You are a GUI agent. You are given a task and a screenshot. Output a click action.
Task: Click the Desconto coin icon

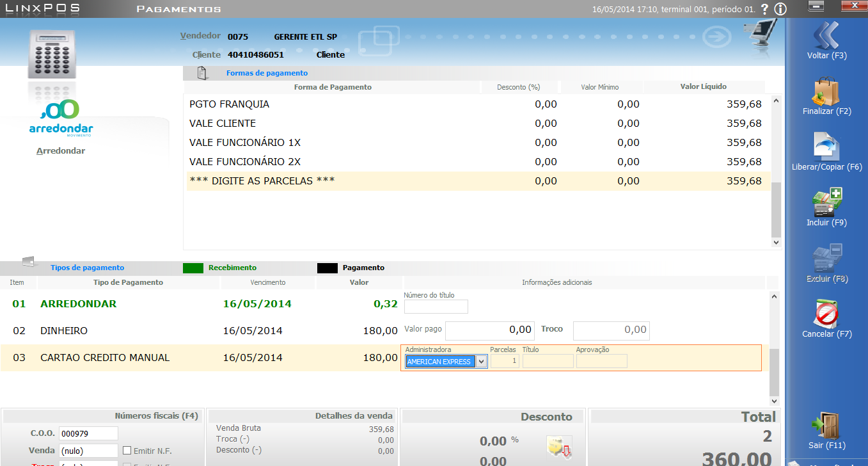point(558,447)
